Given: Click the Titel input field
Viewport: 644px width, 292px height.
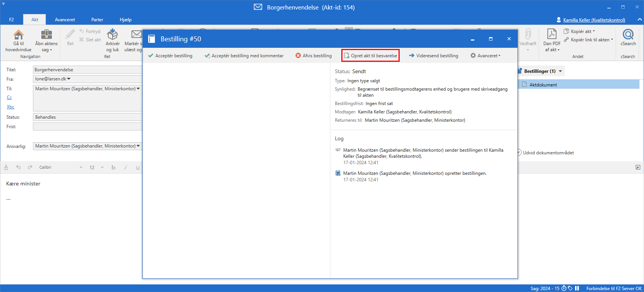Looking at the screenshot, I should 87,70.
